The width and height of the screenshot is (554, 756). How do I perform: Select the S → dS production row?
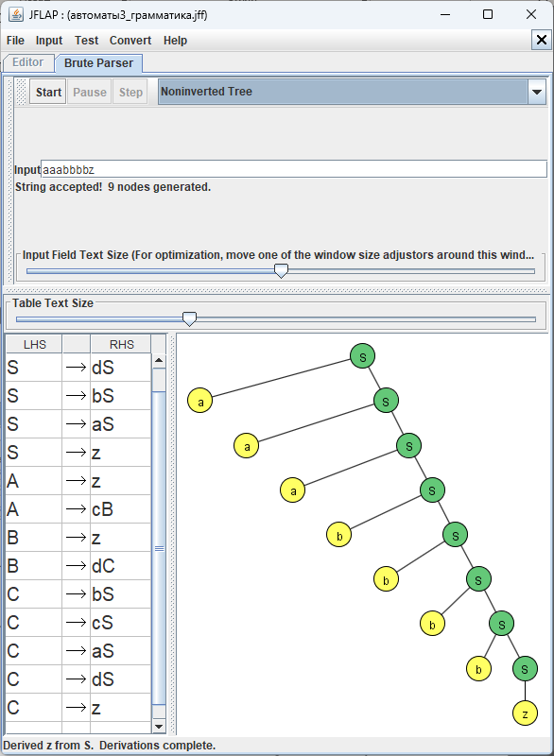pyautogui.click(x=78, y=368)
